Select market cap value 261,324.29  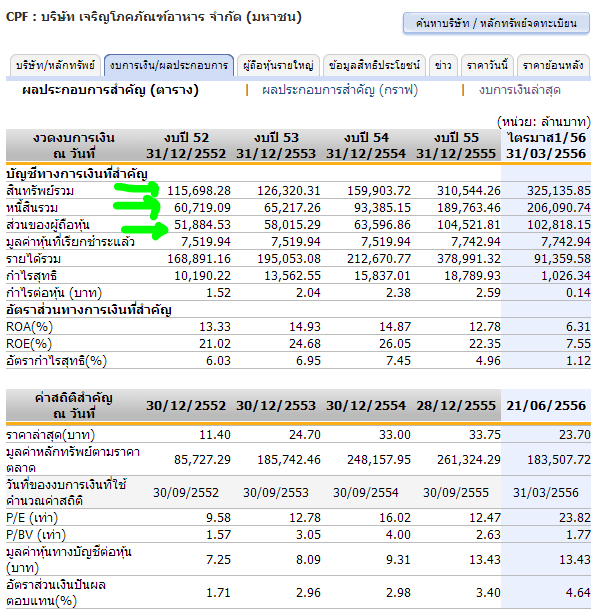coord(469,460)
